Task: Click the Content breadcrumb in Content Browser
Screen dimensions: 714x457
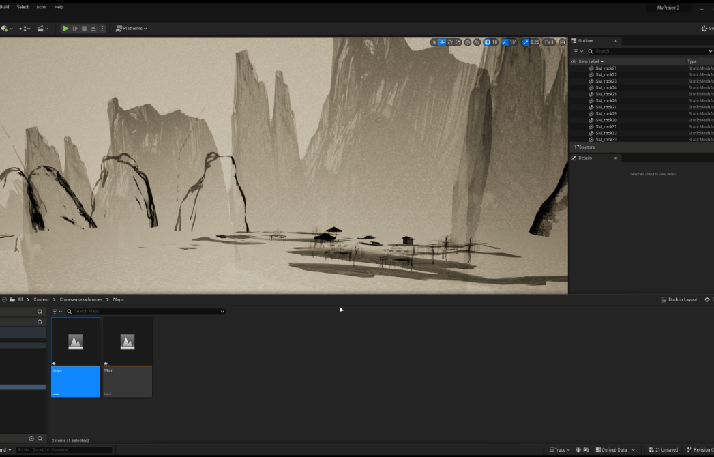Action: click(x=41, y=300)
